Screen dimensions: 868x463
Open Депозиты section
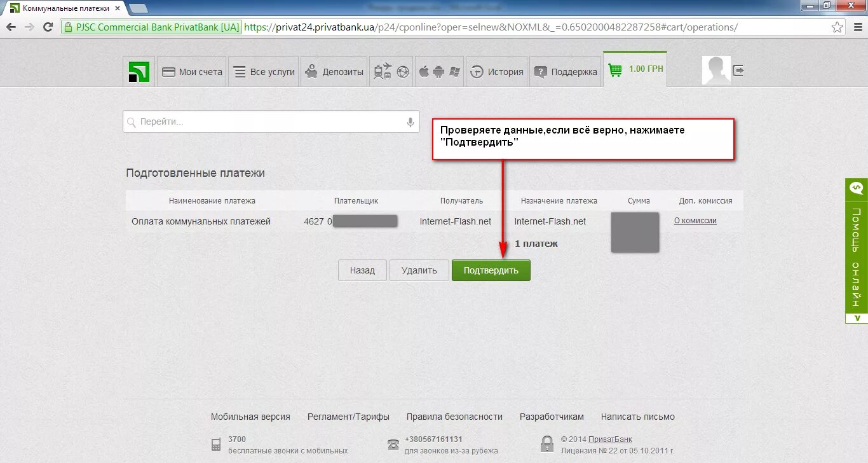coord(334,72)
